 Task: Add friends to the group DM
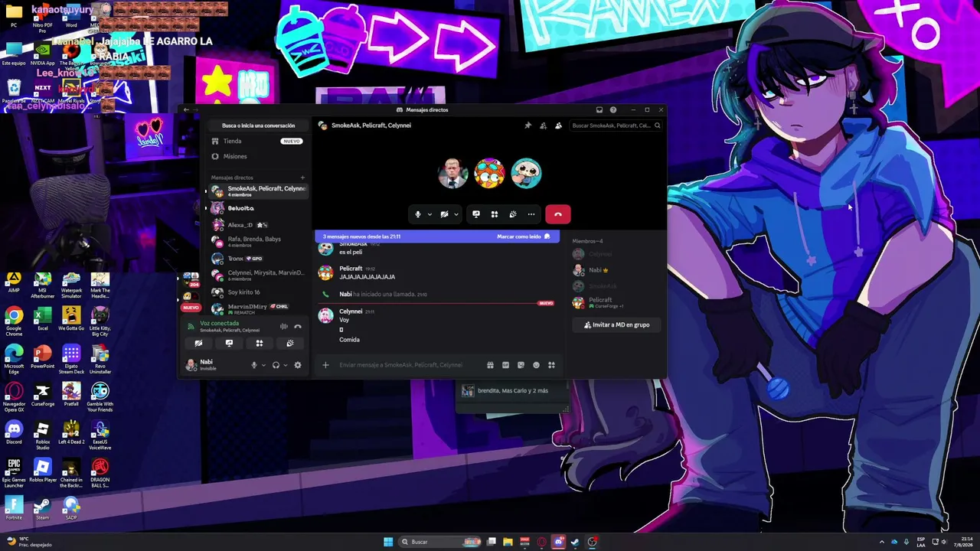543,126
